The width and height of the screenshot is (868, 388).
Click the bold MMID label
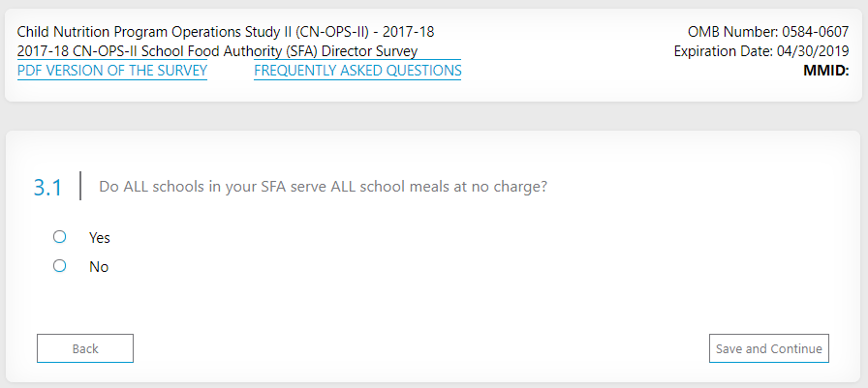click(827, 71)
